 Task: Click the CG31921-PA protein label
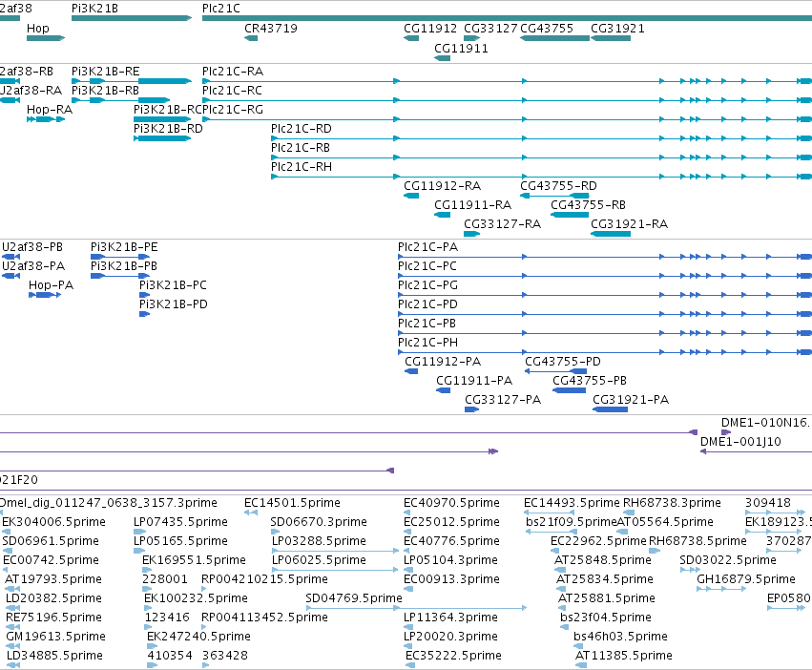tap(631, 400)
